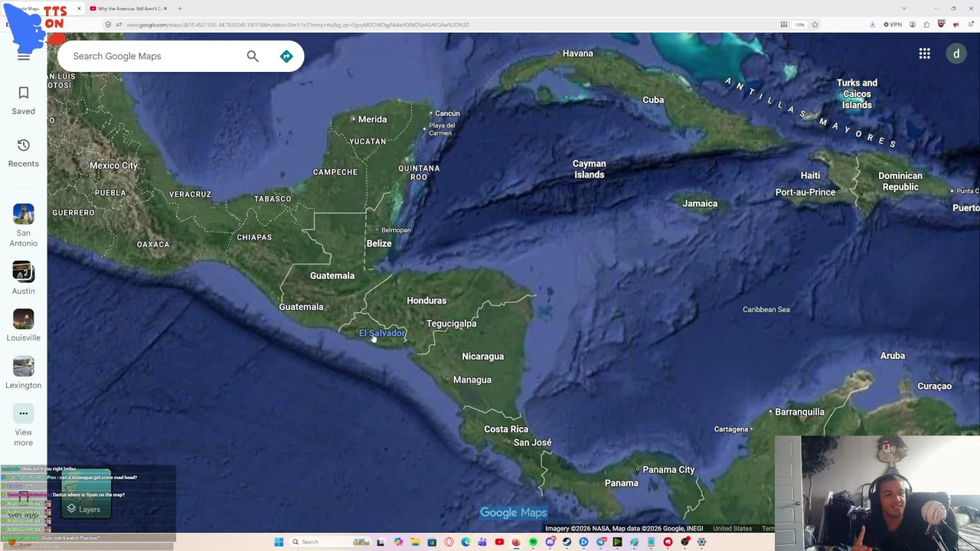
Task: Click the install-app icon in the address bar
Action: tap(784, 24)
